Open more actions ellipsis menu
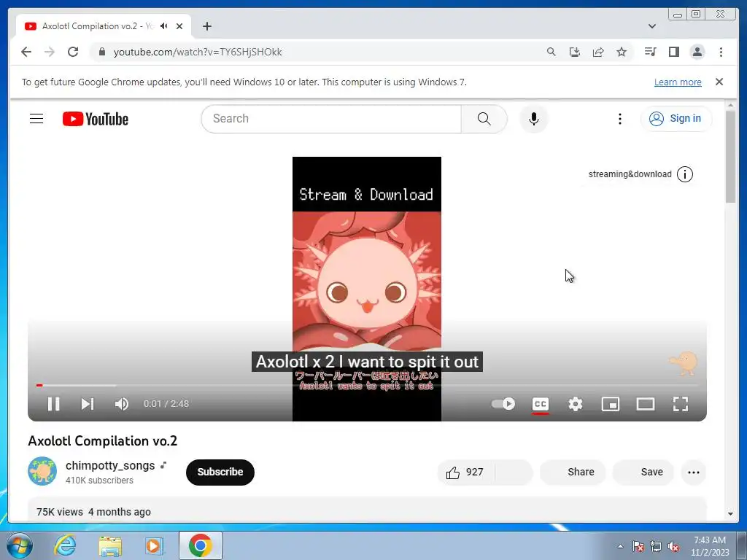The height and width of the screenshot is (560, 747). (x=694, y=472)
